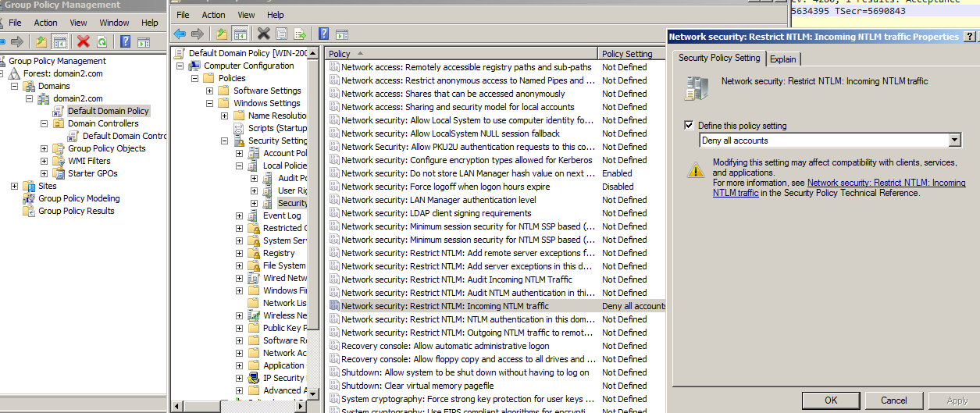Viewport: 980px width, 413px height.
Task: Click Help icon in Group Policy Management toolbar
Action: (125, 41)
